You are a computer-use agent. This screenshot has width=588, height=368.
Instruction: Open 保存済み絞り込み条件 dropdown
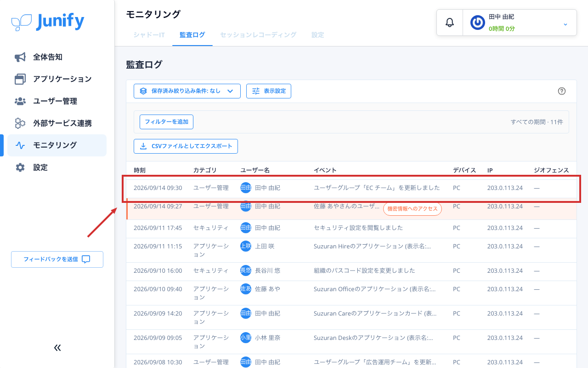click(x=187, y=91)
